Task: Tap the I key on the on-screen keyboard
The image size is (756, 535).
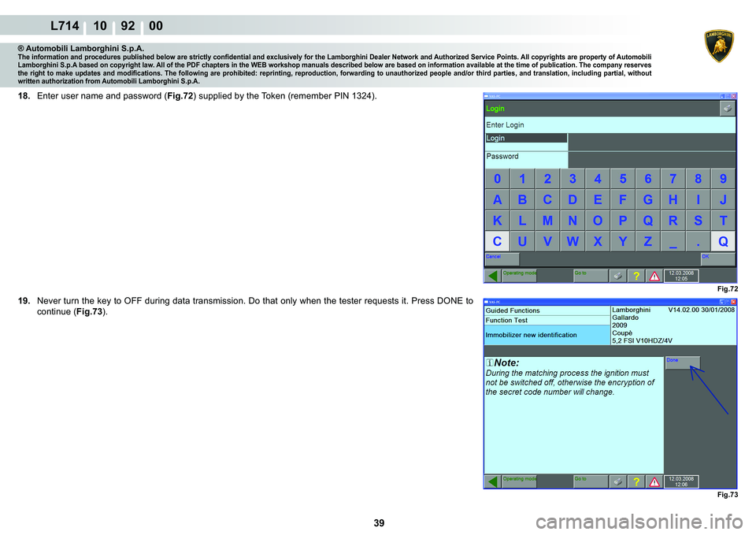Action: pyautogui.click(x=699, y=199)
